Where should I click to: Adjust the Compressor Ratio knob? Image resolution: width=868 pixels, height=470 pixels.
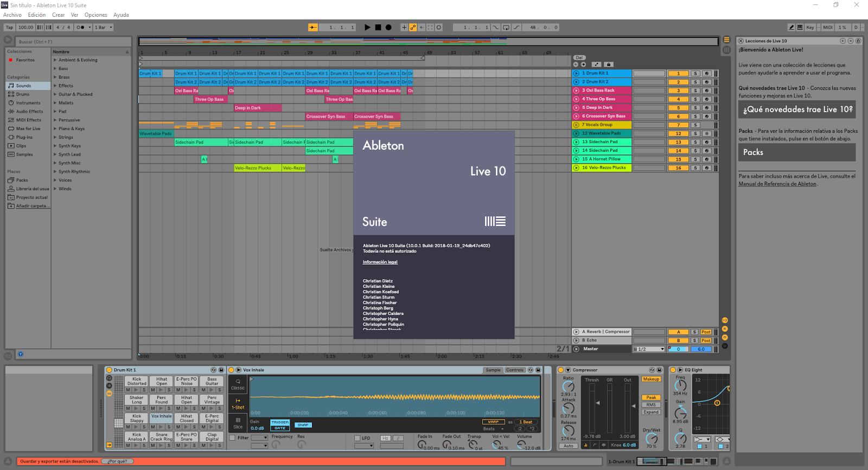click(x=568, y=386)
